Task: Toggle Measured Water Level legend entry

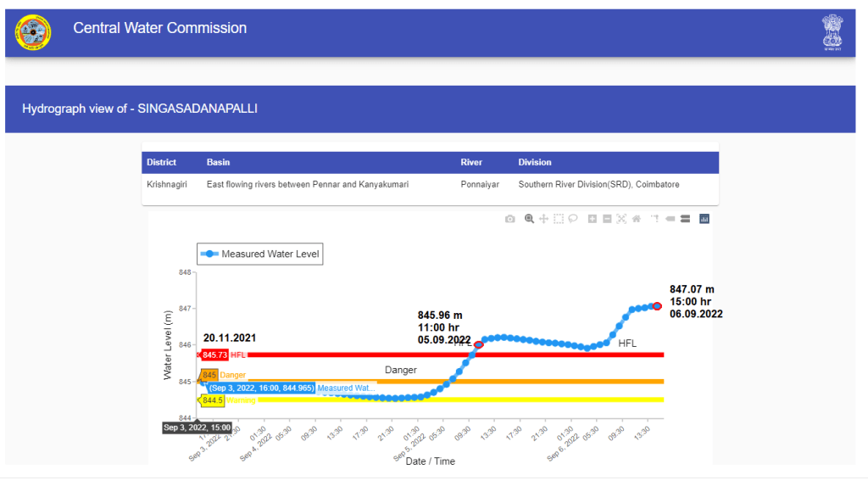Action: click(260, 254)
